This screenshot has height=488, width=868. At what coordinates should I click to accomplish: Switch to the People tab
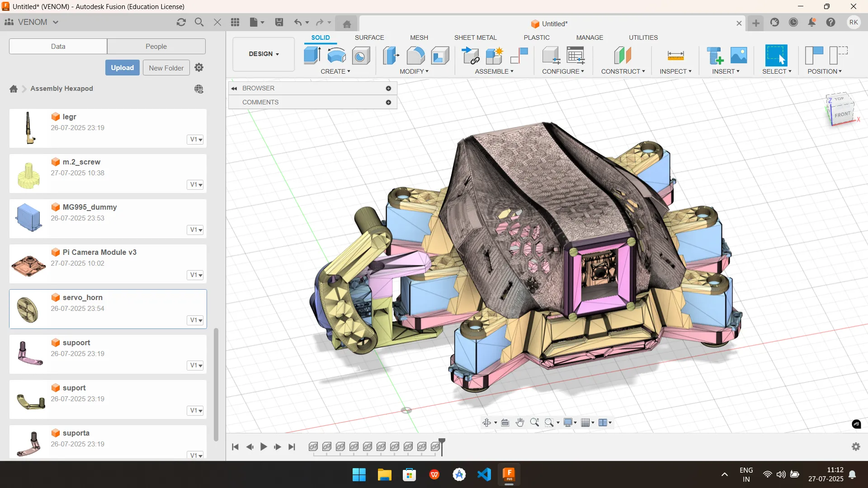pyautogui.click(x=156, y=47)
